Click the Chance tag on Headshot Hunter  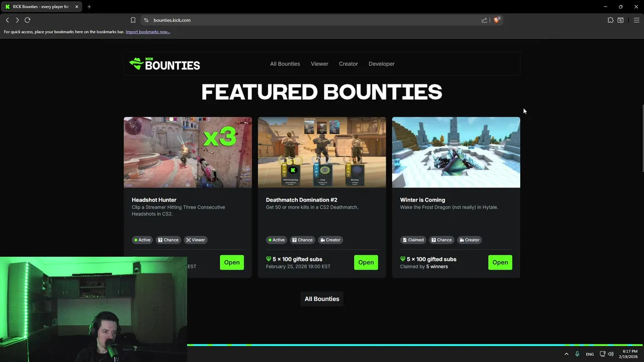click(168, 240)
